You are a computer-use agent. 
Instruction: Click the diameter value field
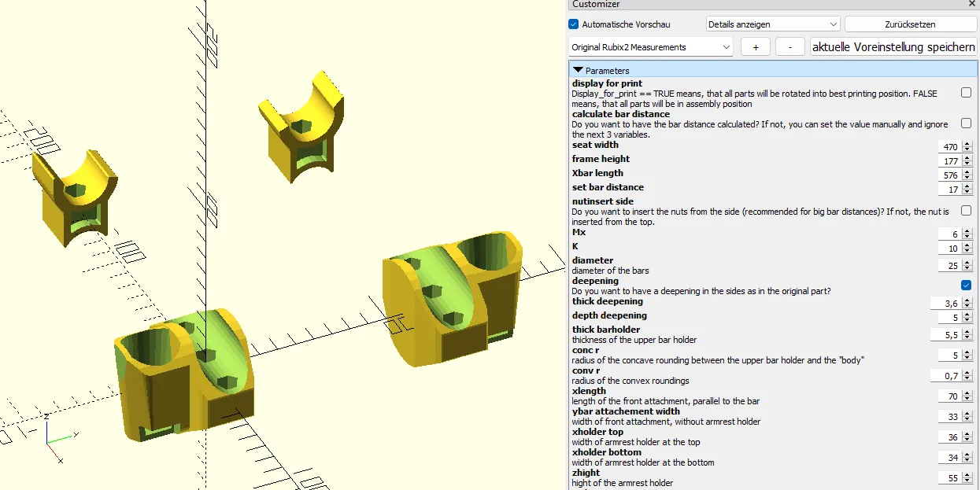(949, 266)
